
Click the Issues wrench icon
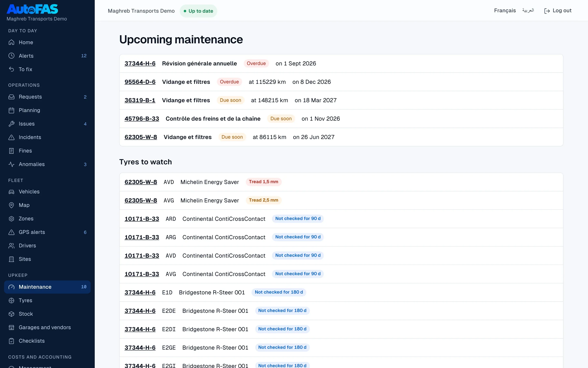(x=11, y=124)
